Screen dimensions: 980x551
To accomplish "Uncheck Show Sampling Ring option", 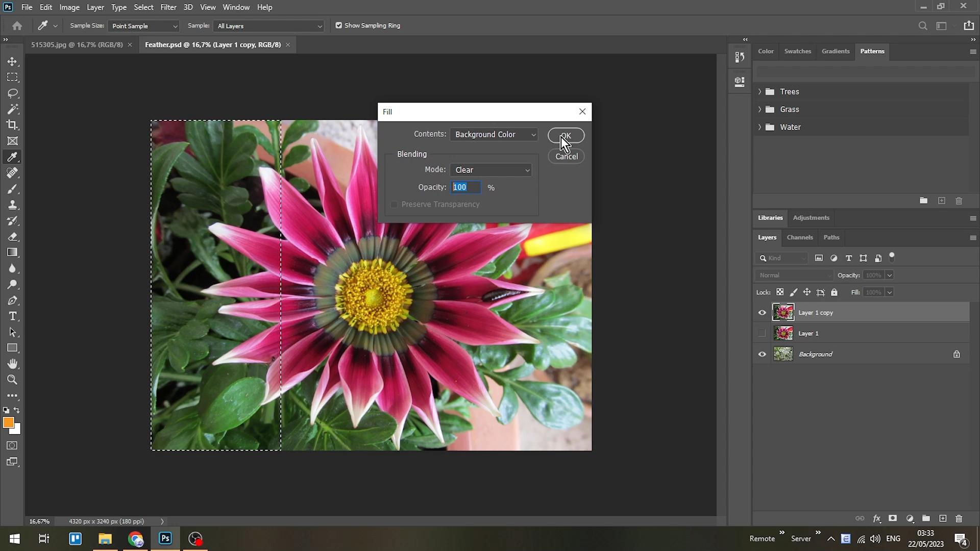I will tap(339, 25).
